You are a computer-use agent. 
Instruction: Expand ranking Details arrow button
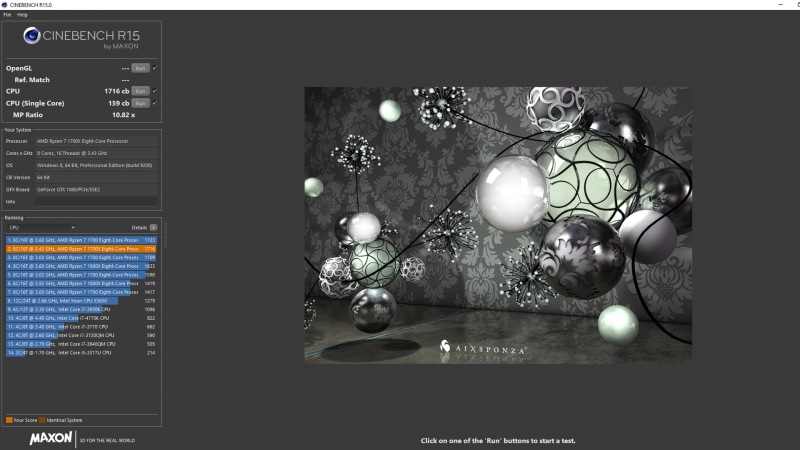click(x=153, y=227)
